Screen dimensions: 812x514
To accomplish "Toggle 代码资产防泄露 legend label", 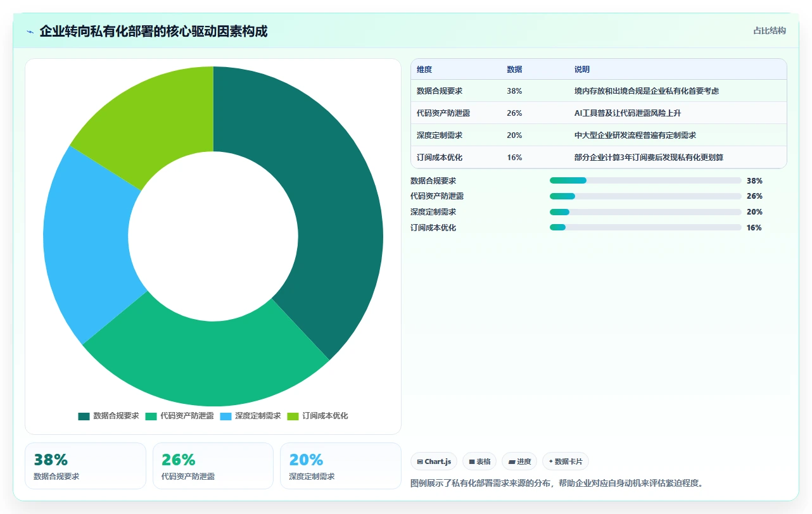I will pyautogui.click(x=187, y=416).
